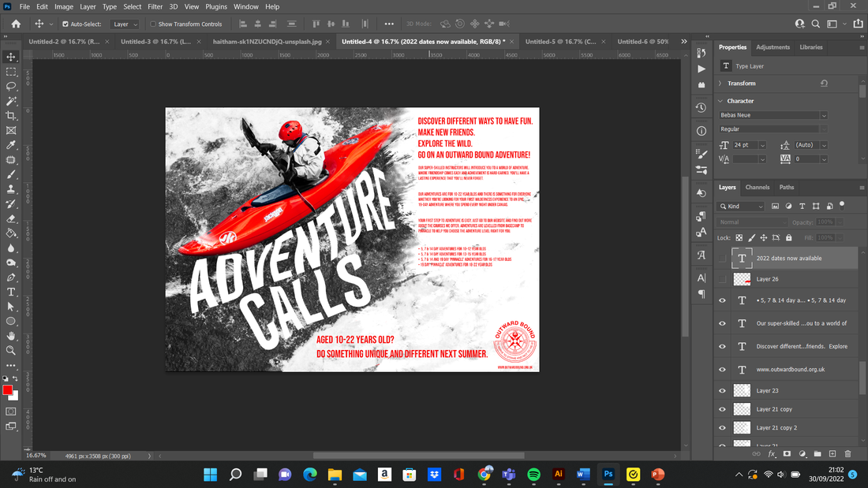Screen dimensions: 868x488
Task: Delete the selected layer
Action: point(847,453)
